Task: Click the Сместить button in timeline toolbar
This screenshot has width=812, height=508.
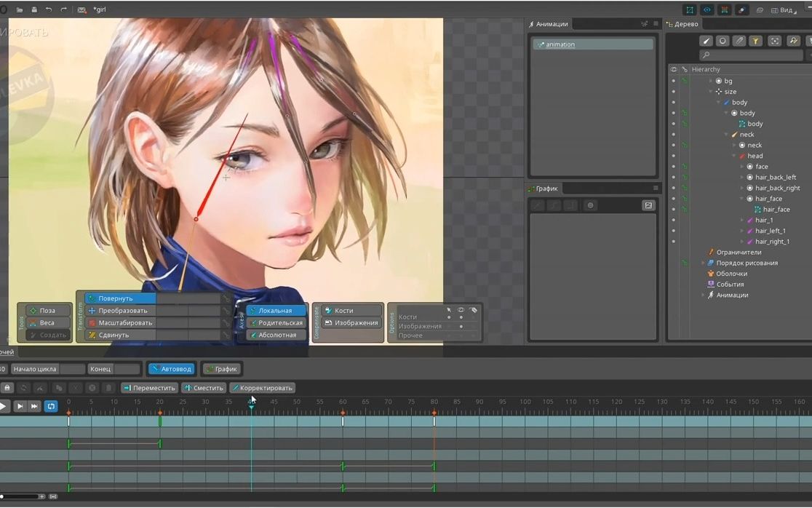Action: tap(204, 388)
